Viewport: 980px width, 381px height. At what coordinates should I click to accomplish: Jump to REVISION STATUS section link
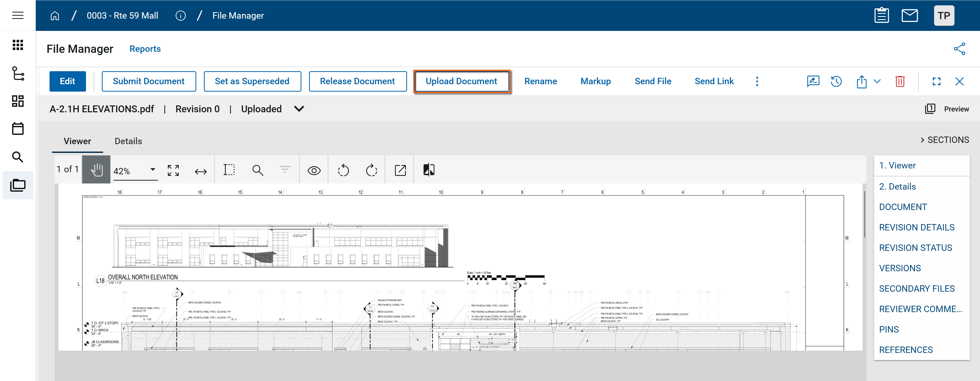point(915,248)
